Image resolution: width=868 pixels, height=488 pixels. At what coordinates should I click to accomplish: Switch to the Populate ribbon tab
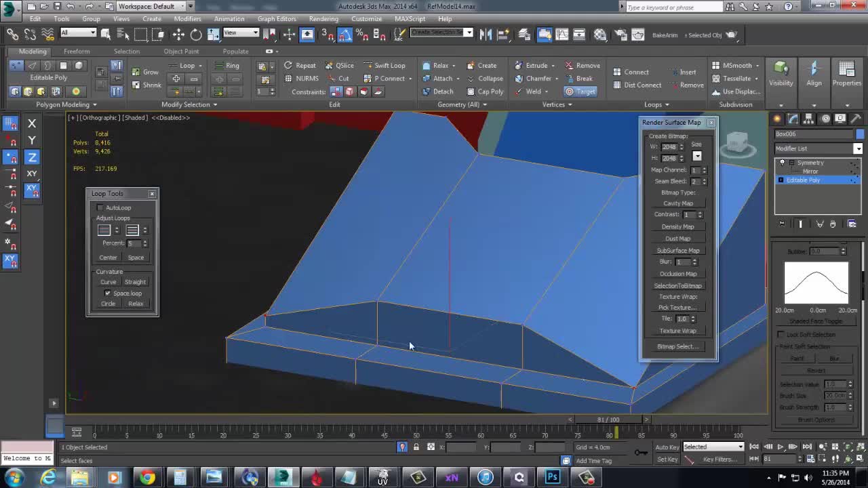click(235, 52)
